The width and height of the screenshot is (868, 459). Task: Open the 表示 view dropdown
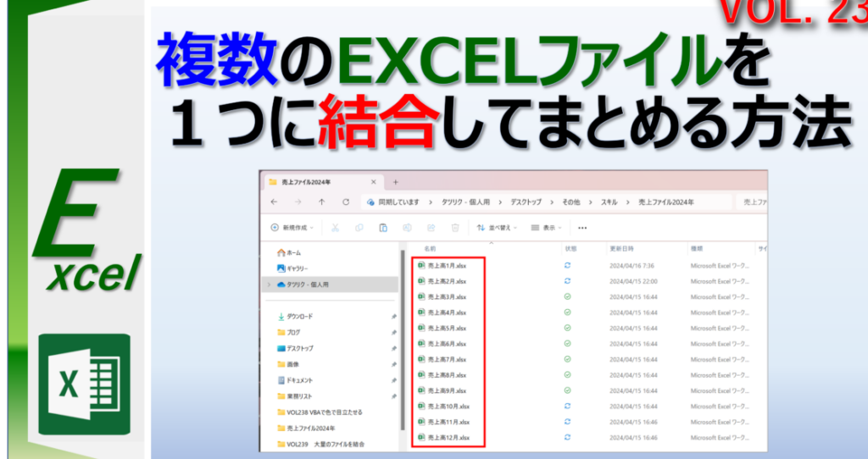click(x=546, y=228)
